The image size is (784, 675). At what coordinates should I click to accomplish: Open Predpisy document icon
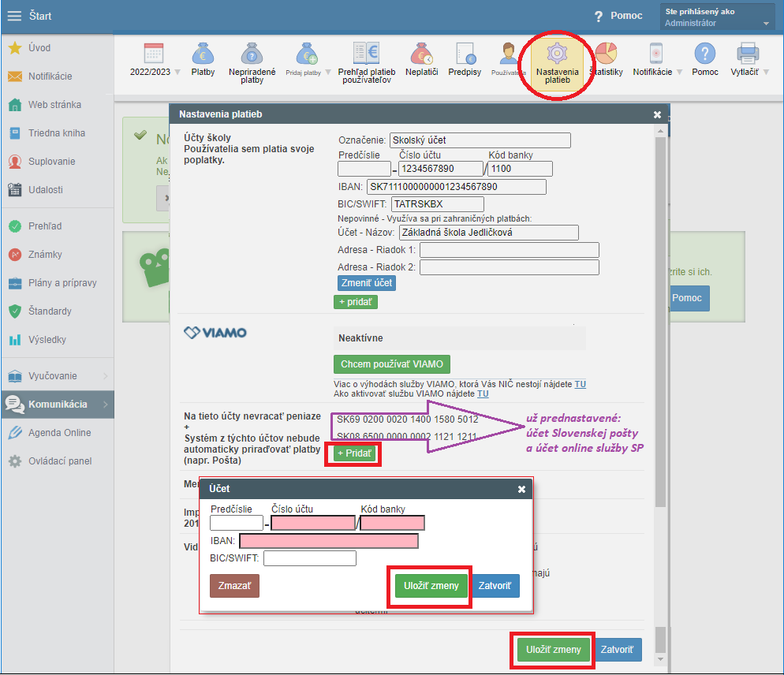(x=465, y=54)
